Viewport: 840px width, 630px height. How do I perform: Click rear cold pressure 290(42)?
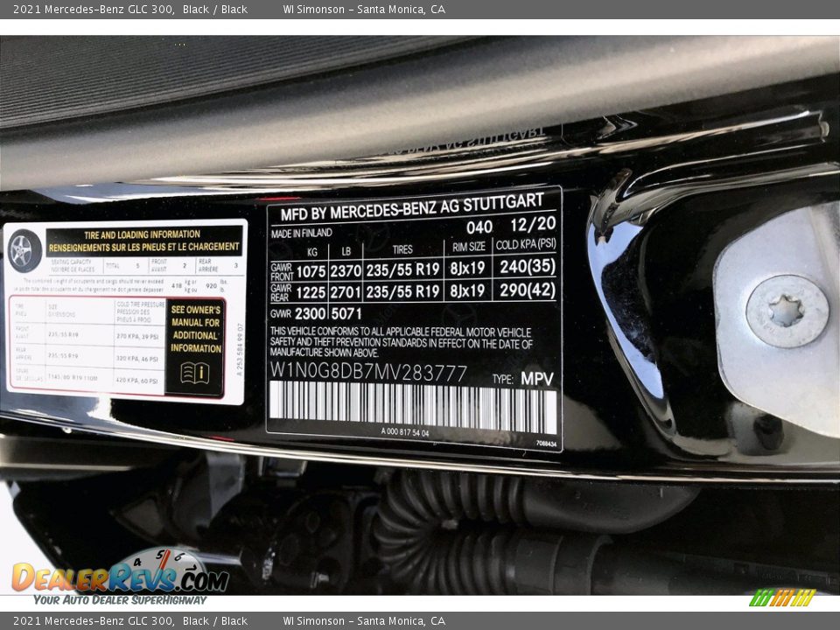tap(528, 290)
